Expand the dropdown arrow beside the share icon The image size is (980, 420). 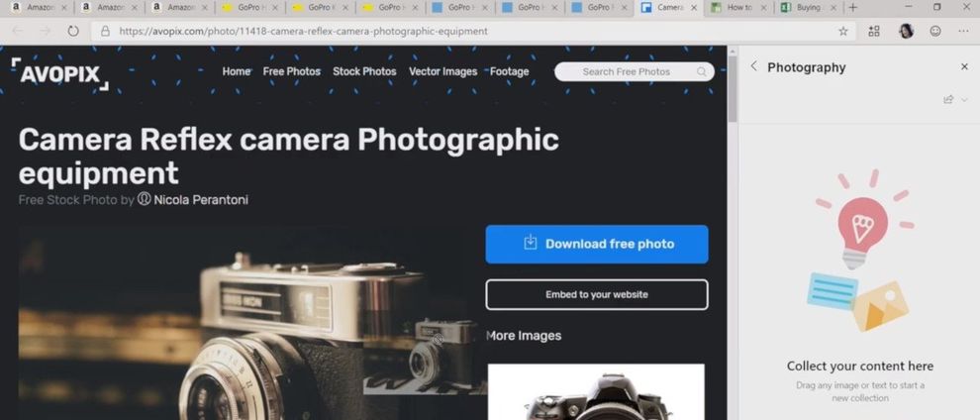pos(964,99)
